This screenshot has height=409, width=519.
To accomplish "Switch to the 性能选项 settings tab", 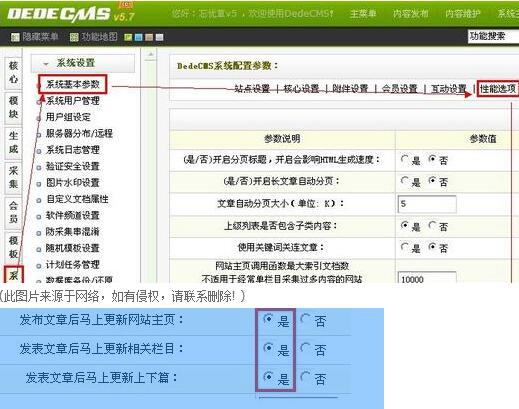I will tap(498, 89).
